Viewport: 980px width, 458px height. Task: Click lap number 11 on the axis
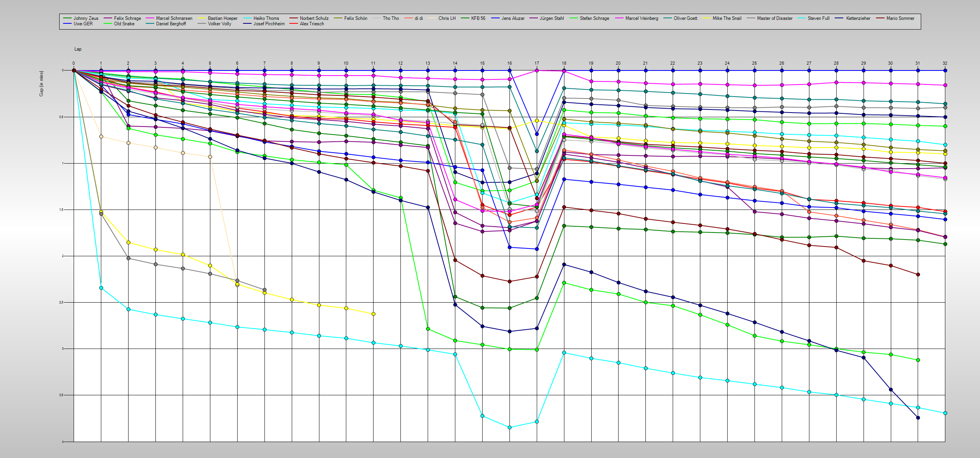[x=373, y=63]
